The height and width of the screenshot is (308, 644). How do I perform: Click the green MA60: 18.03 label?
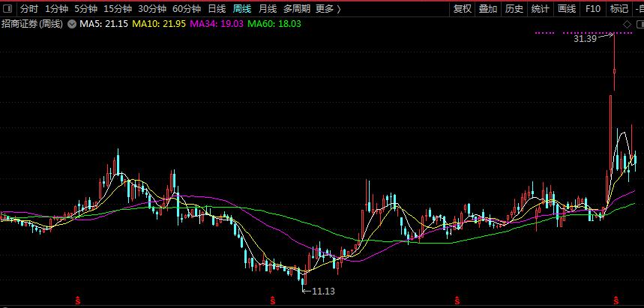click(x=274, y=24)
